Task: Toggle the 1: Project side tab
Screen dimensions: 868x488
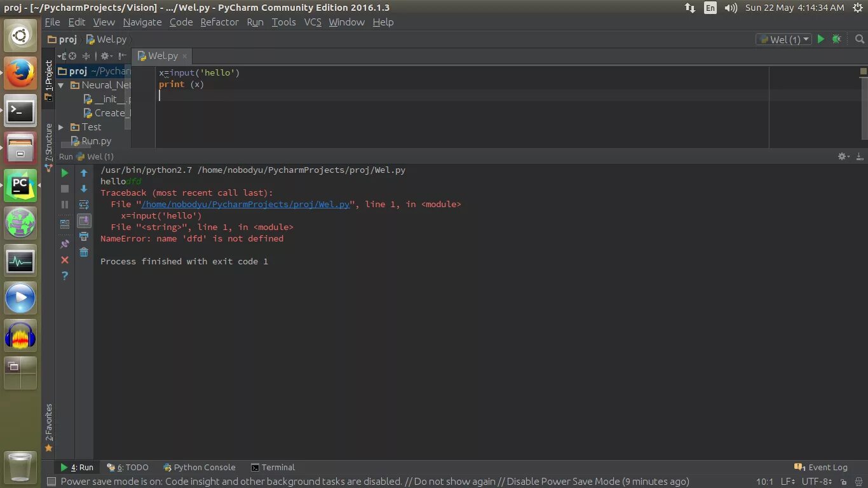Action: pos(48,80)
